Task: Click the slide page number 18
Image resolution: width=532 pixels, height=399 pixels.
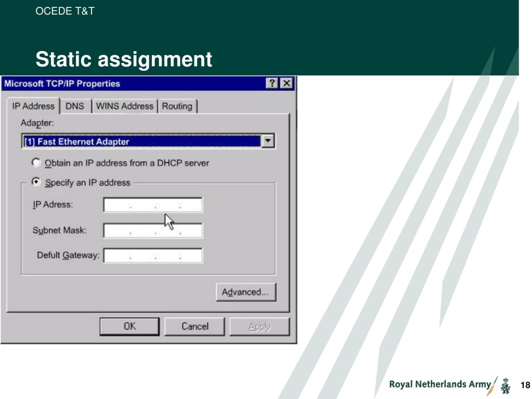Action: 525,385
